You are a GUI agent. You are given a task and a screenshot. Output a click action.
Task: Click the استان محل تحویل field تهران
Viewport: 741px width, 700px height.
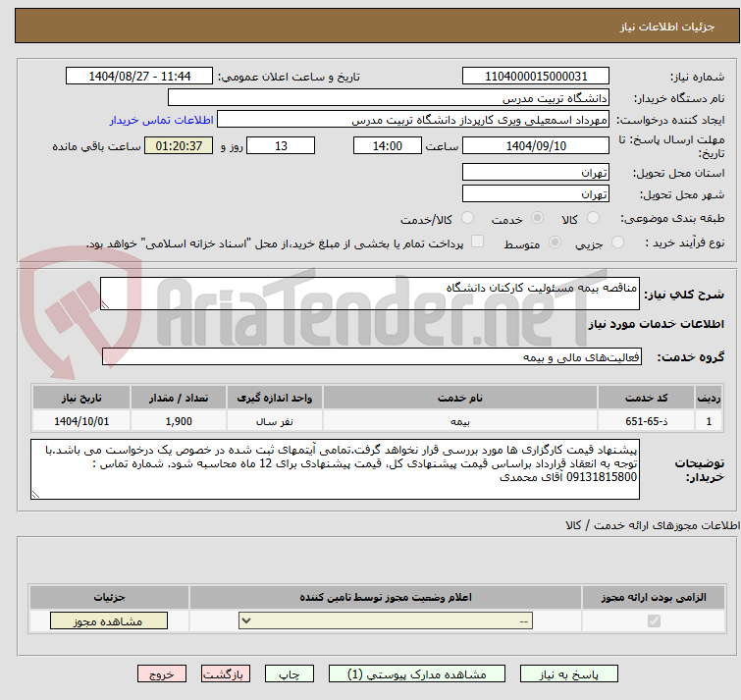[536, 172]
